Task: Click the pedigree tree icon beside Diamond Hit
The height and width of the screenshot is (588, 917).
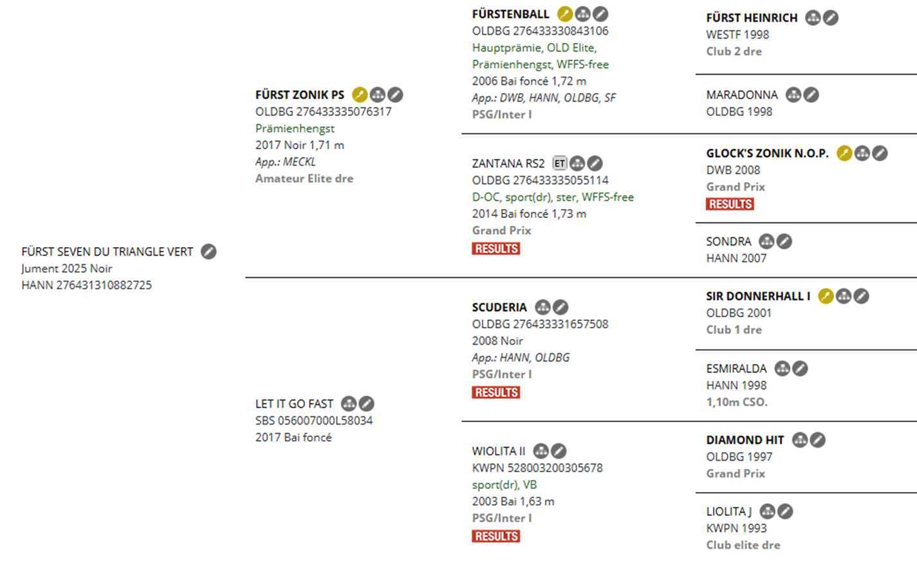Action: click(x=800, y=440)
